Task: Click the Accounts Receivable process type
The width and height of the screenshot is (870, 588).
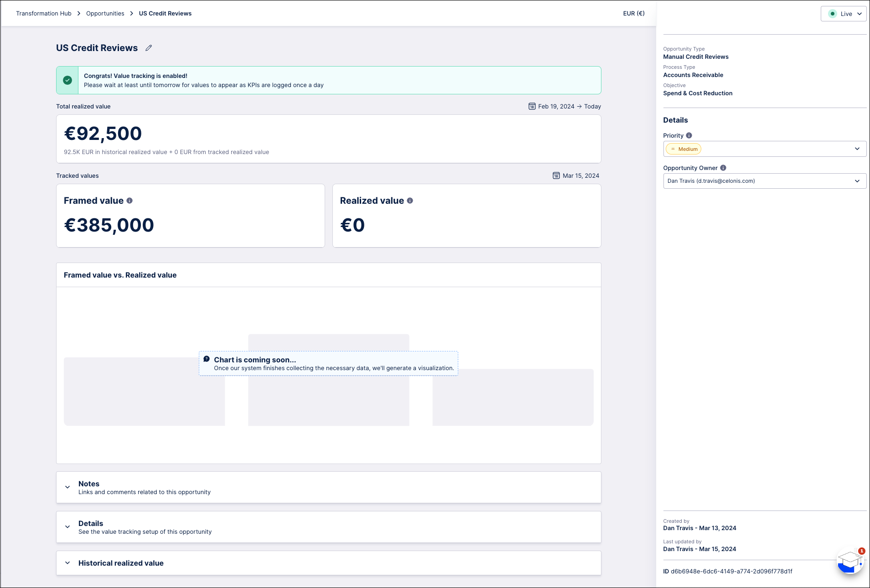Action: click(693, 75)
